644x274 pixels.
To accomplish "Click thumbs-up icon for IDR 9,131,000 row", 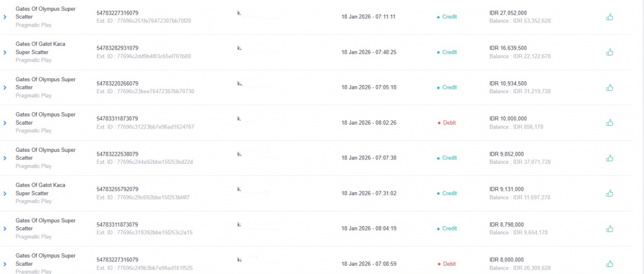I will tap(609, 193).
